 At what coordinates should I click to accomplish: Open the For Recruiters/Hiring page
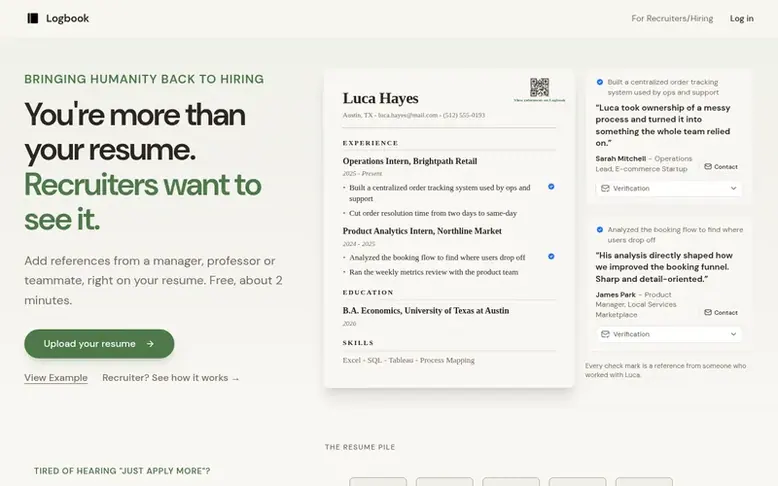tap(672, 18)
